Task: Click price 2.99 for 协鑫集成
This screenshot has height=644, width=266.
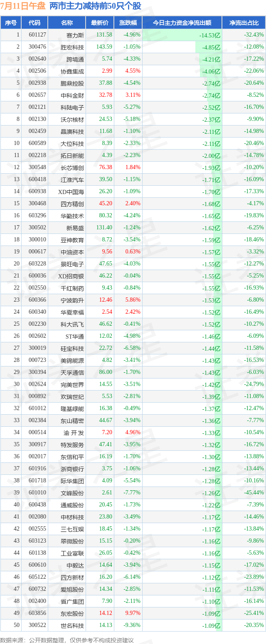Action: 107,71
